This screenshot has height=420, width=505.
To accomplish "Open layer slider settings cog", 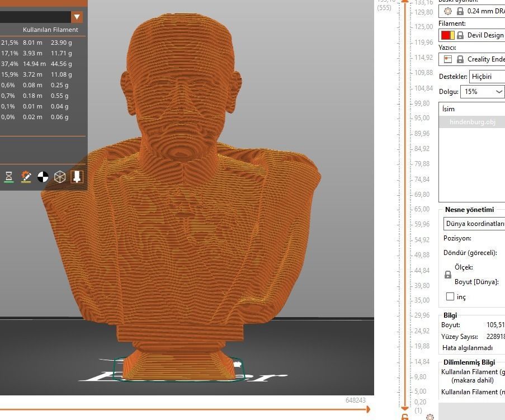I will [430, 417].
